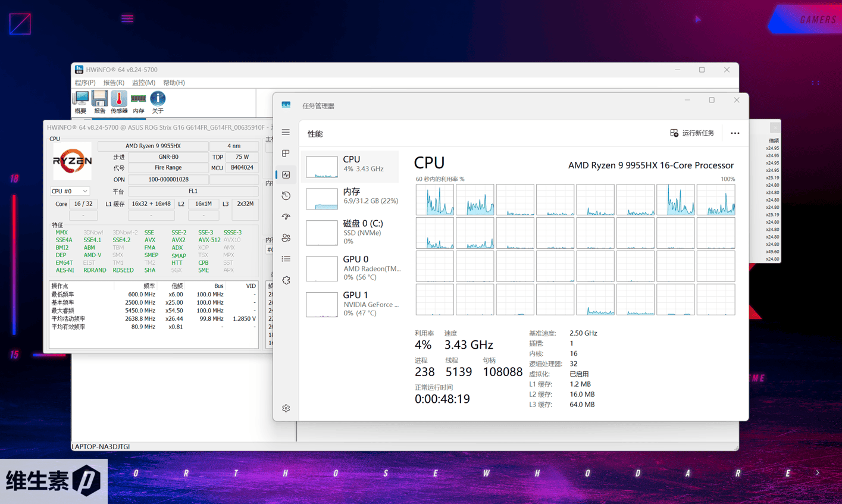Screen dimensions: 842x504
Task: Open Task Manager services puzzle icon
Action: click(x=286, y=280)
